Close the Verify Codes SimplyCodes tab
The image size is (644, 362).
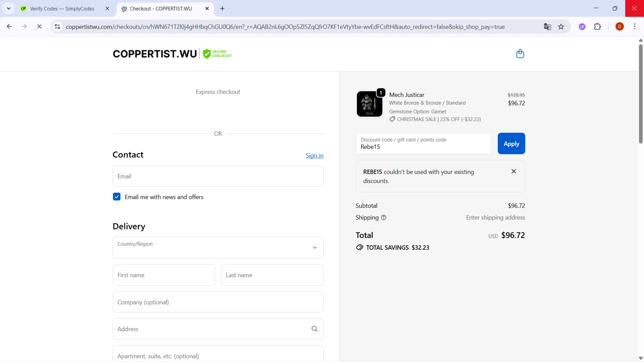pyautogui.click(x=107, y=9)
